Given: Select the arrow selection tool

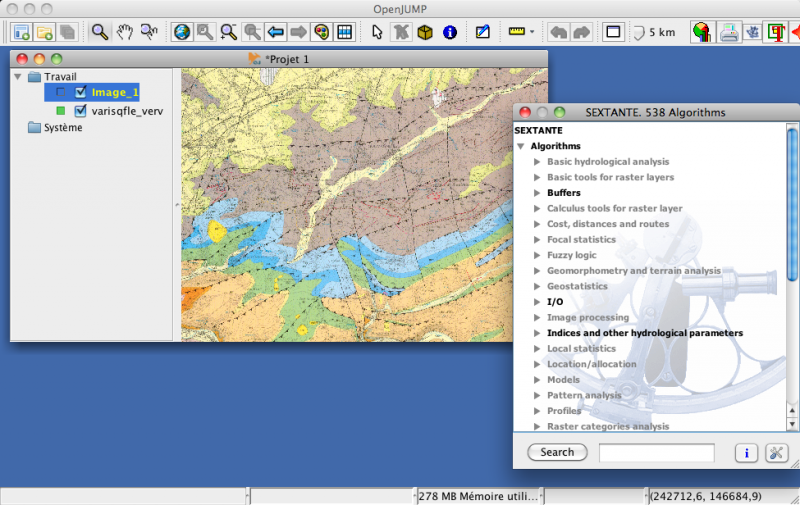Looking at the screenshot, I should (377, 32).
